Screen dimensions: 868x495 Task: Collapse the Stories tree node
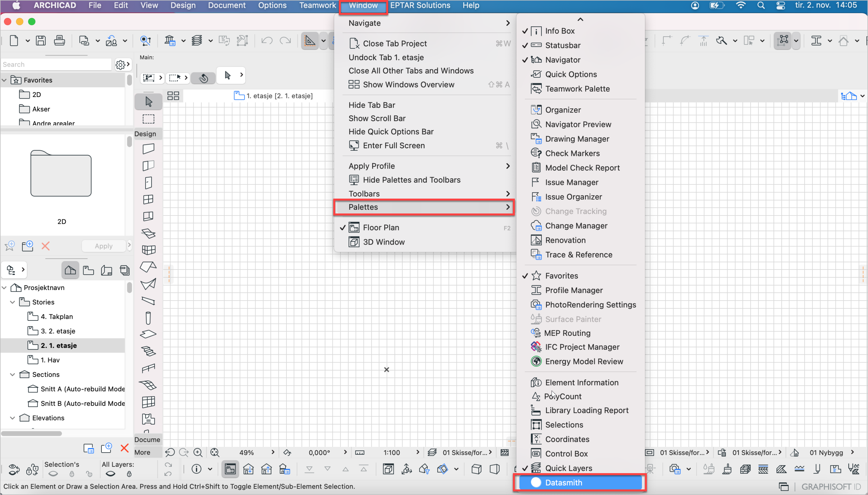[x=13, y=302]
